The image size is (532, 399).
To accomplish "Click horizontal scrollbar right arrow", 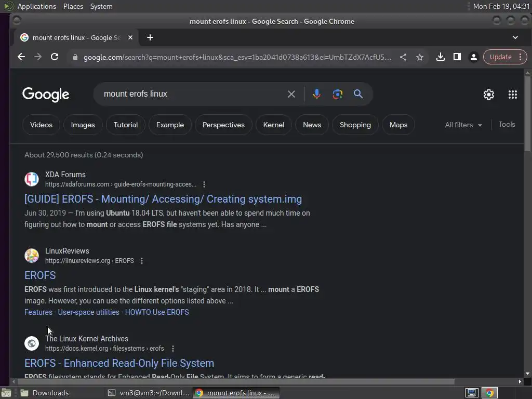I will tap(520, 382).
